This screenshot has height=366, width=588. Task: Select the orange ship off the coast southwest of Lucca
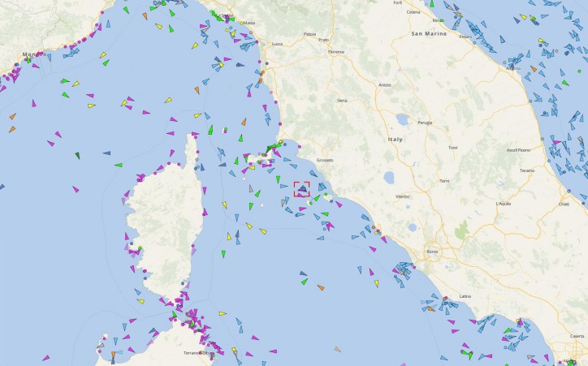click(x=197, y=90)
